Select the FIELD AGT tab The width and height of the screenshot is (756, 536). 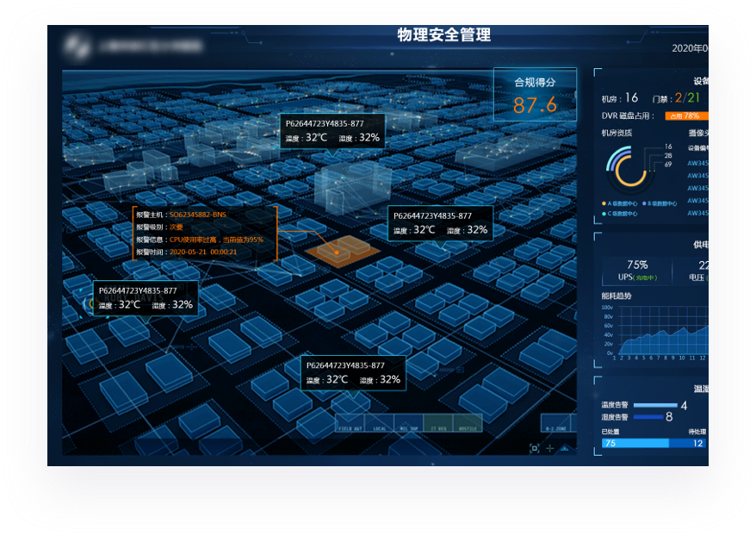(350, 426)
